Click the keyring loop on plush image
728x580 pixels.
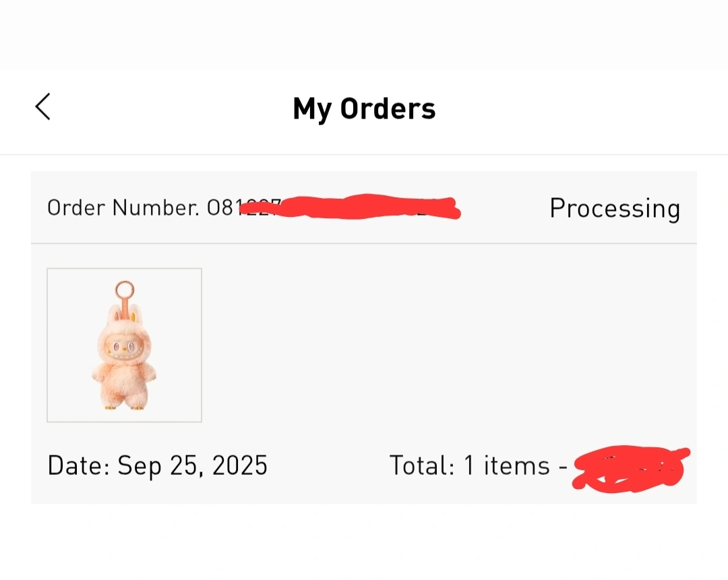click(123, 290)
